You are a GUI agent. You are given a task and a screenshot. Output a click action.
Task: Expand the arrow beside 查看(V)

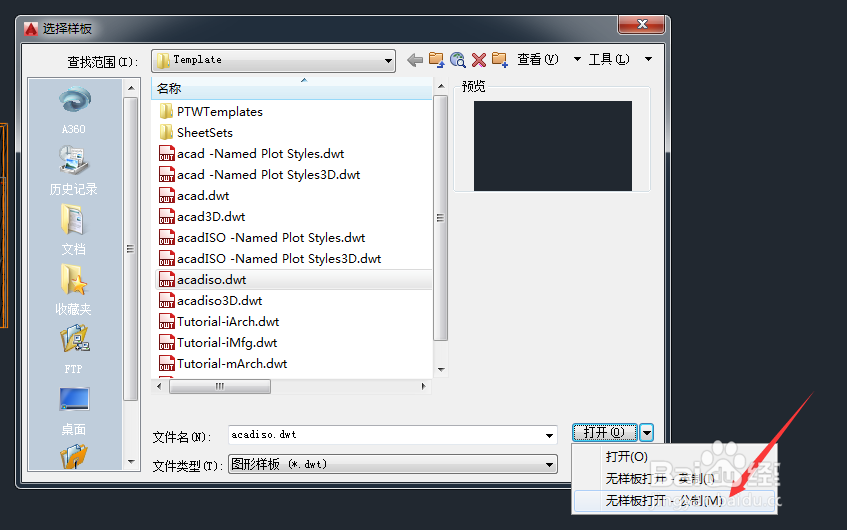pos(577,59)
